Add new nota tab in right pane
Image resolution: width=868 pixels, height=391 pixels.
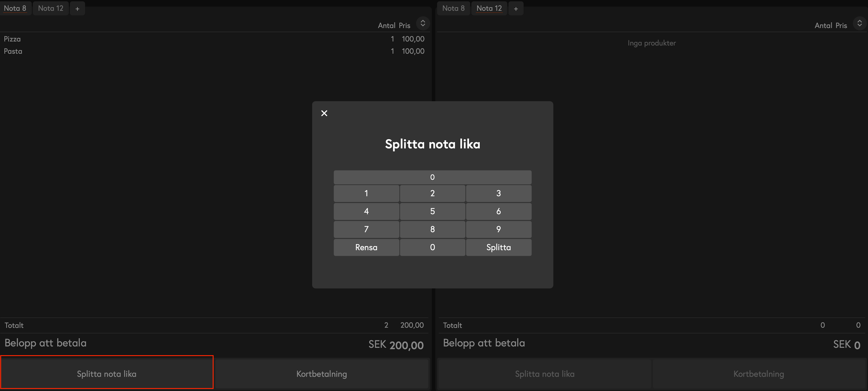(515, 8)
